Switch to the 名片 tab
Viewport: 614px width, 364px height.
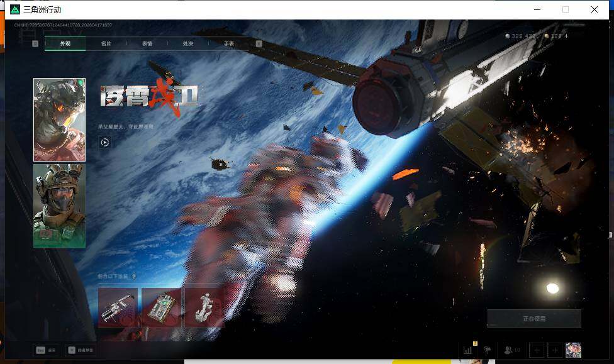click(x=106, y=43)
